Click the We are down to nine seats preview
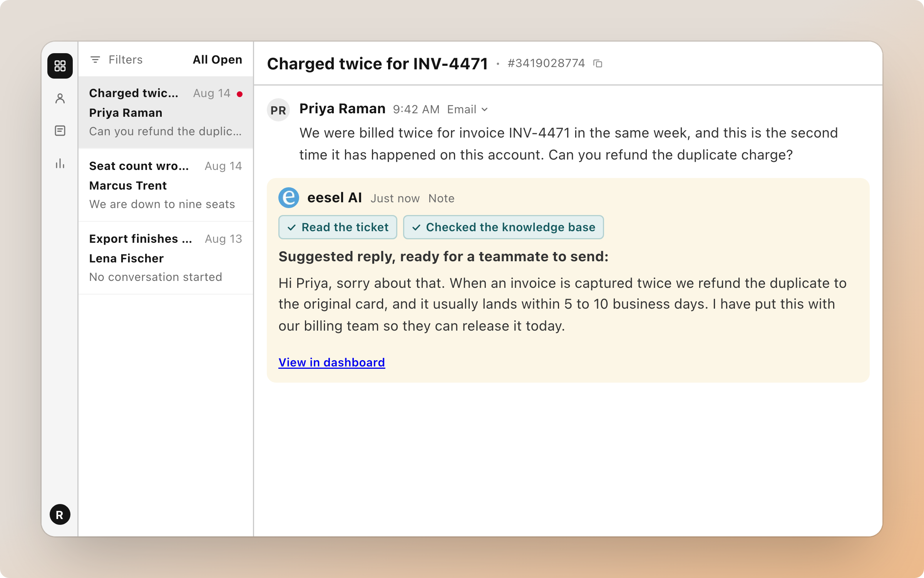 pyautogui.click(x=162, y=204)
